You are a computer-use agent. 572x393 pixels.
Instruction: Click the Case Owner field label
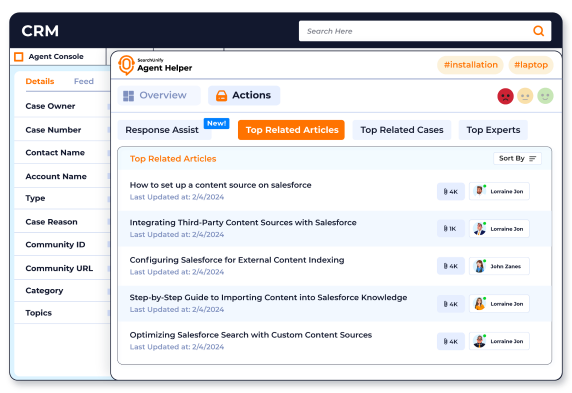[x=50, y=106]
